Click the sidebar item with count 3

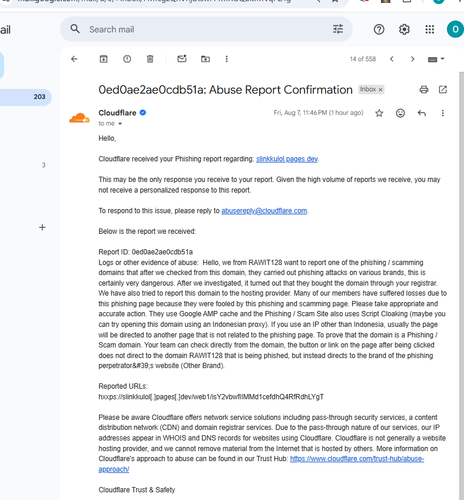coord(43,165)
